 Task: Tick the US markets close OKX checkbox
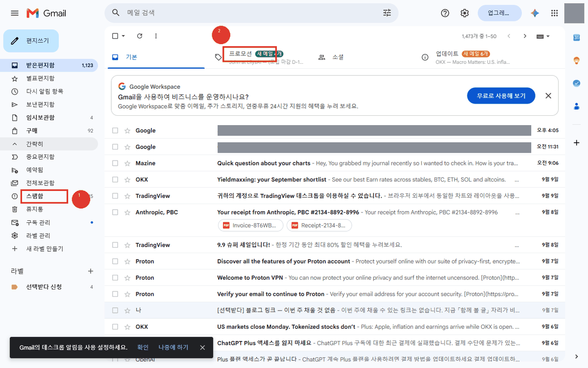point(115,327)
